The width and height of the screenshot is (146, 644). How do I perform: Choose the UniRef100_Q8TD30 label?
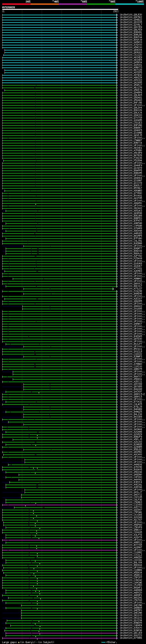tap(131, 339)
